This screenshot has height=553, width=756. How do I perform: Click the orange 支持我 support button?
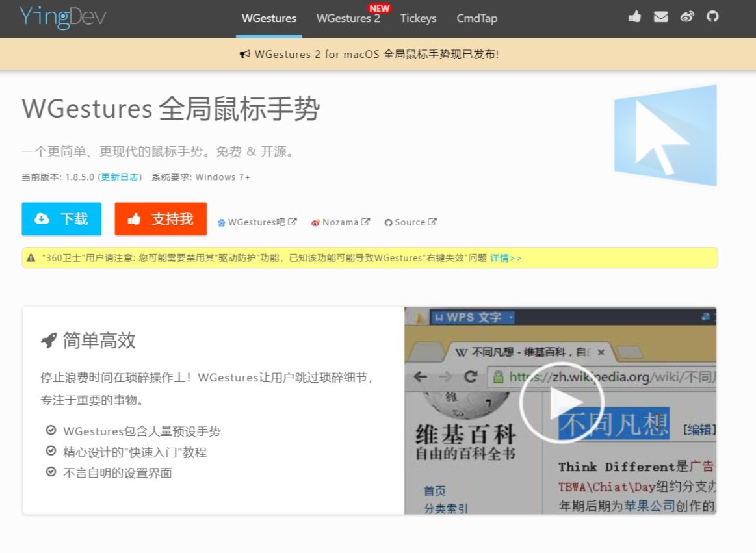[x=161, y=219]
